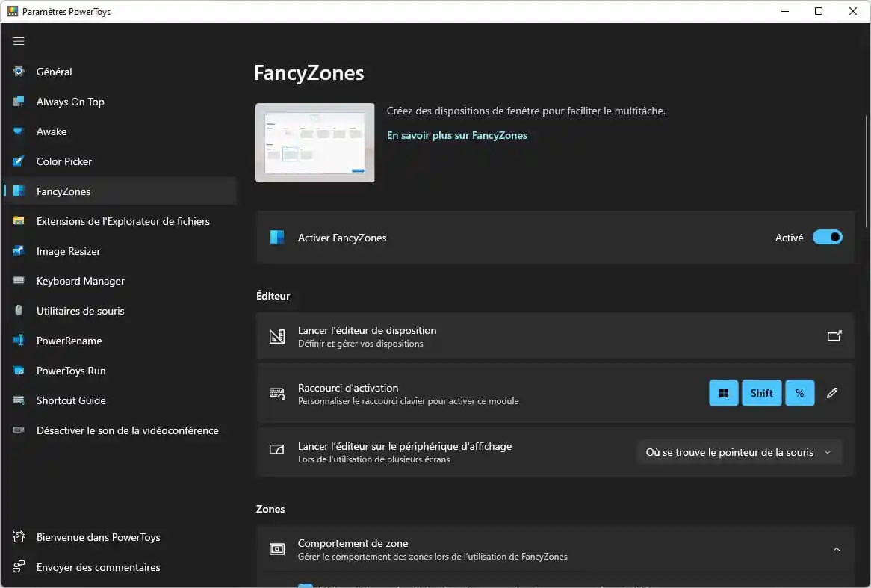Image resolution: width=871 pixels, height=588 pixels.
Task: Click the PowerToys app icon in title bar
Action: point(12,11)
